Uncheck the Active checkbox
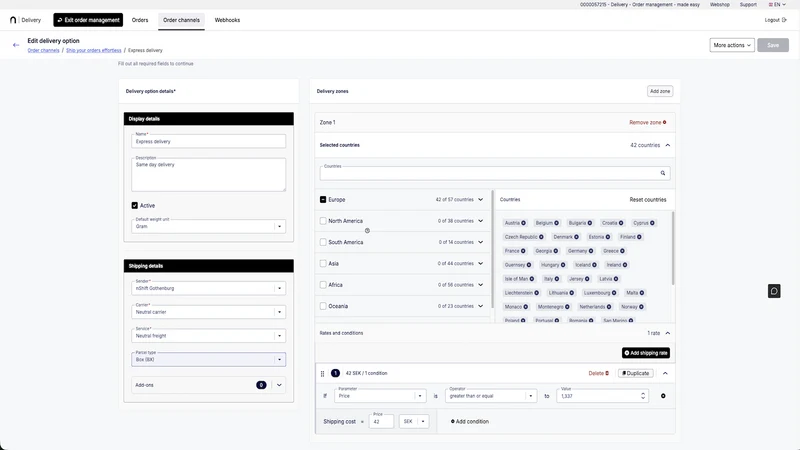800x450 pixels. pos(135,206)
